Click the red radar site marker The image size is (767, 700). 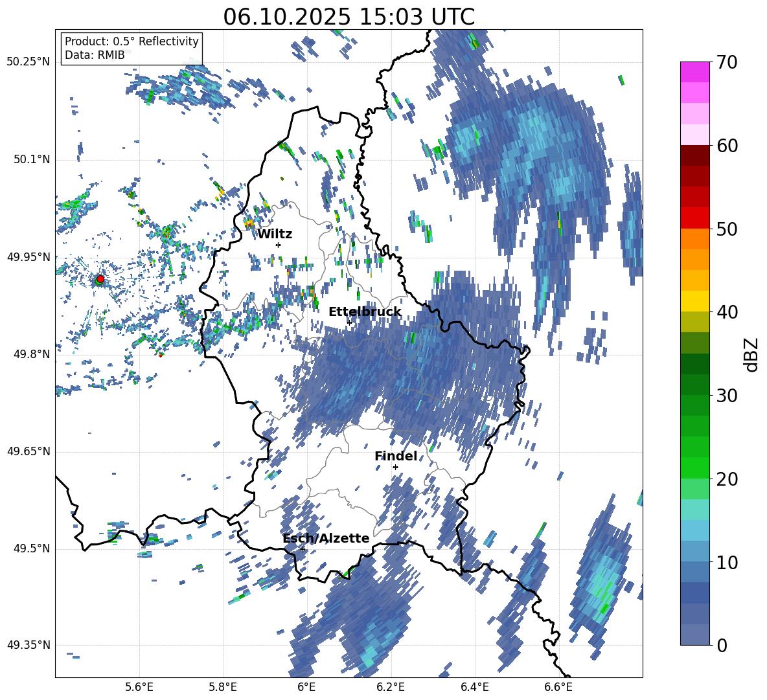(x=100, y=279)
